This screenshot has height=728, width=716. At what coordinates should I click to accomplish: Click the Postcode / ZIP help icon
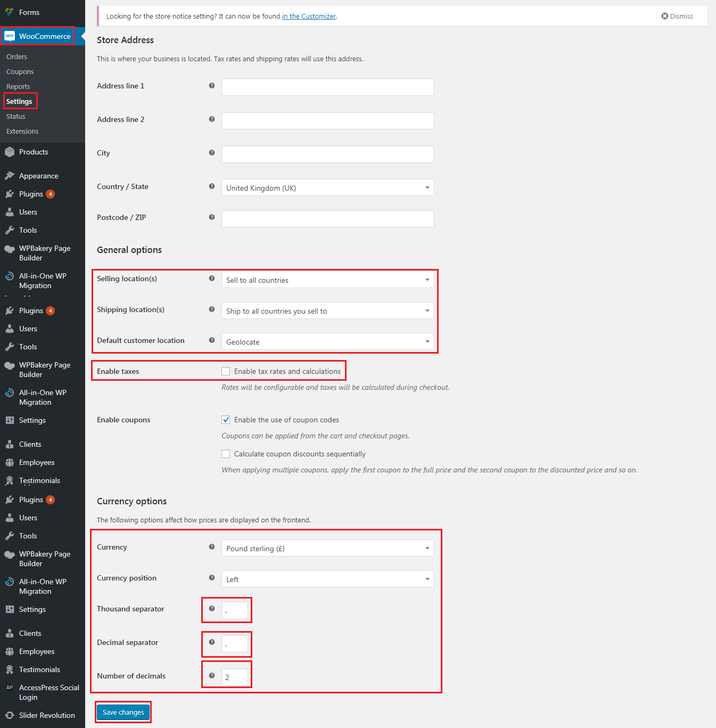pyautogui.click(x=212, y=217)
